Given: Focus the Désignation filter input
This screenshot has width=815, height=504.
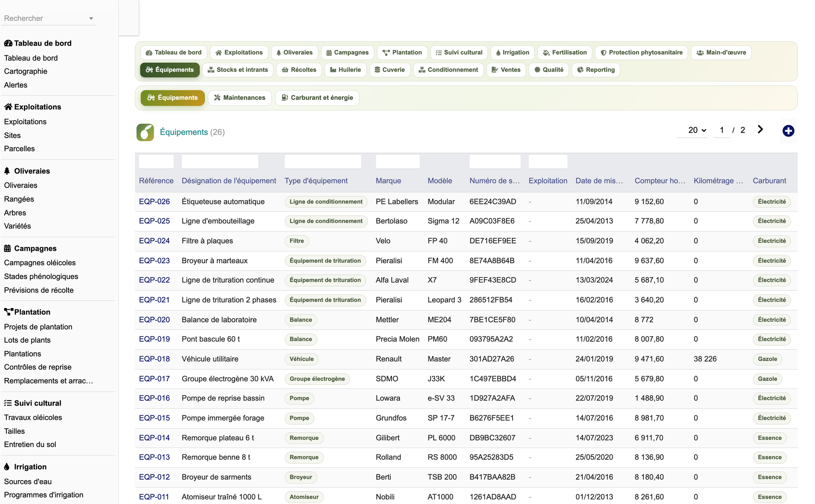Looking at the screenshot, I should [220, 162].
